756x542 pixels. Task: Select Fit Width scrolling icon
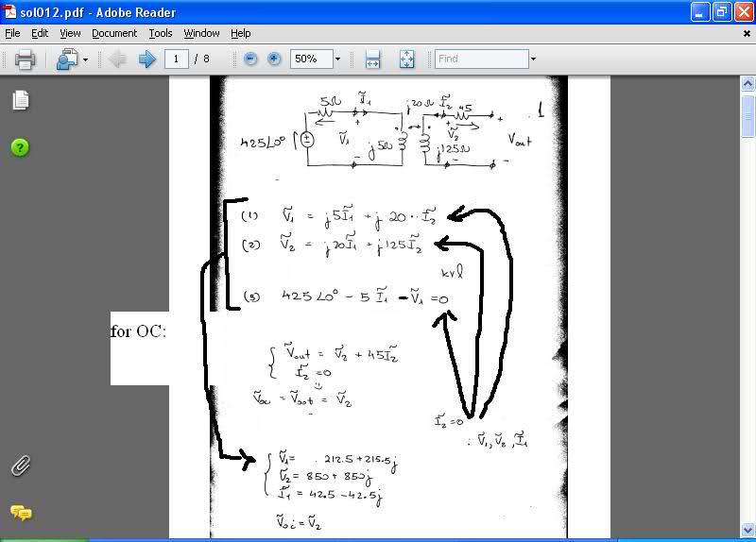(372, 59)
